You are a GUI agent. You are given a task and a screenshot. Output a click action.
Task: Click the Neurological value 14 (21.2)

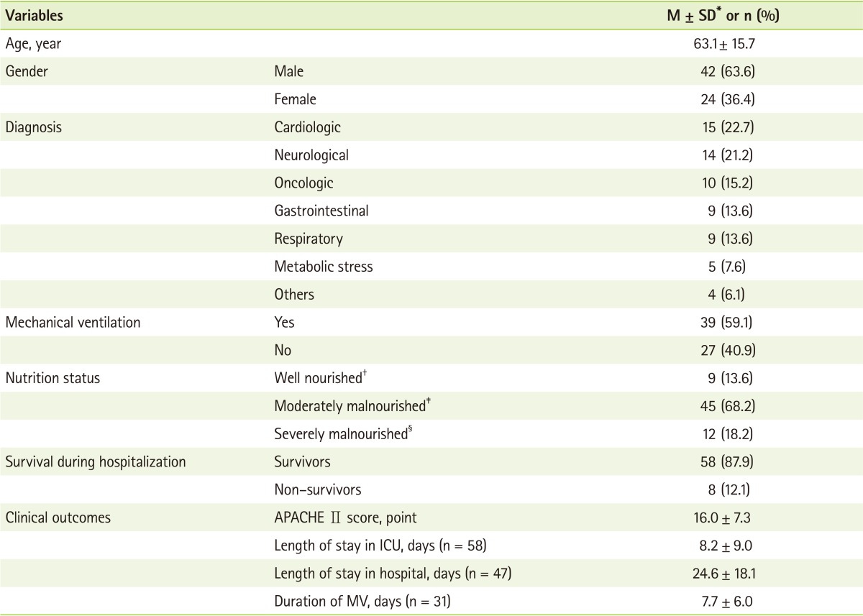(723, 155)
